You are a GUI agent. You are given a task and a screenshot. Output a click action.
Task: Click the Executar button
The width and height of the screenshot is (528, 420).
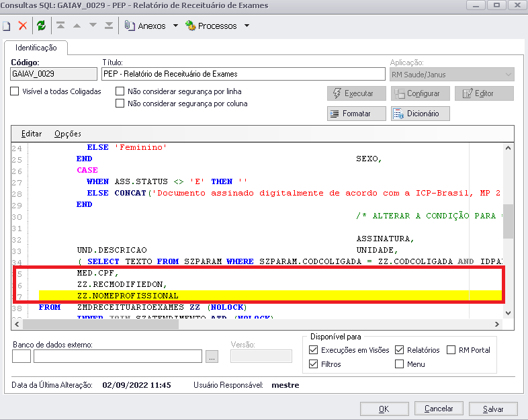(x=357, y=93)
